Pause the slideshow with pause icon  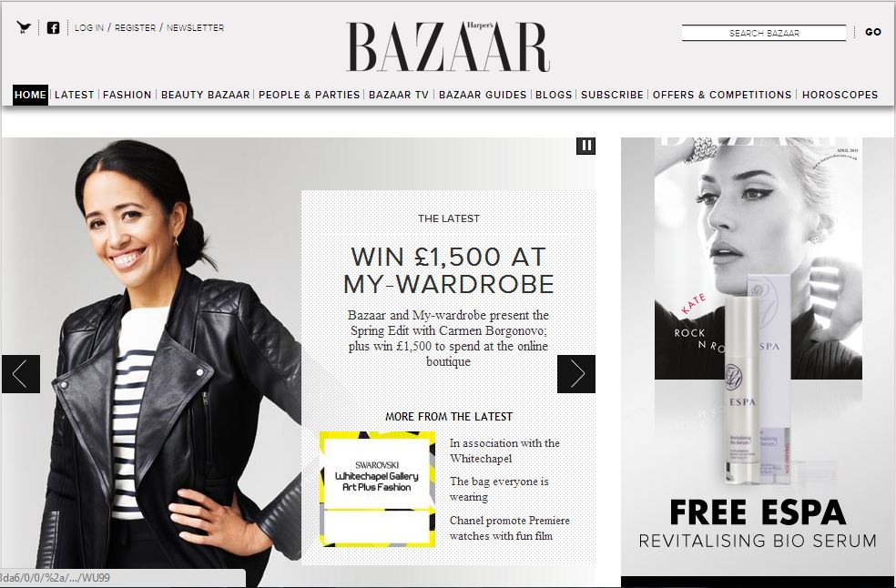585,146
